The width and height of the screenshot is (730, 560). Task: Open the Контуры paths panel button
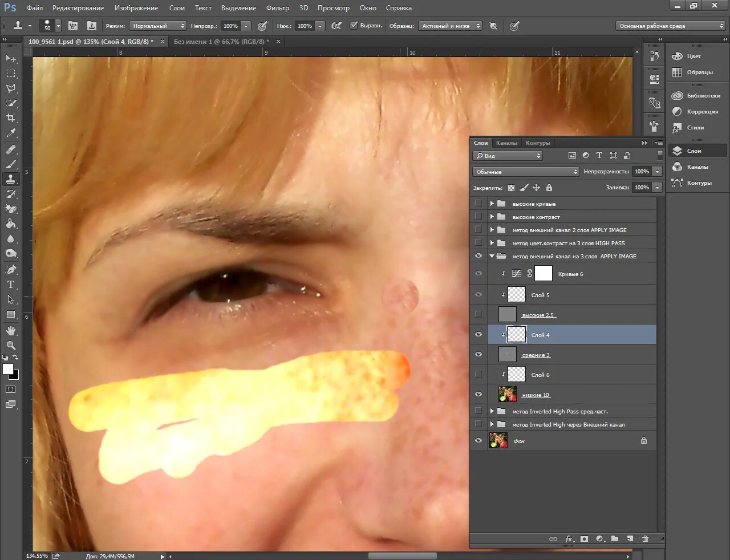(x=699, y=183)
